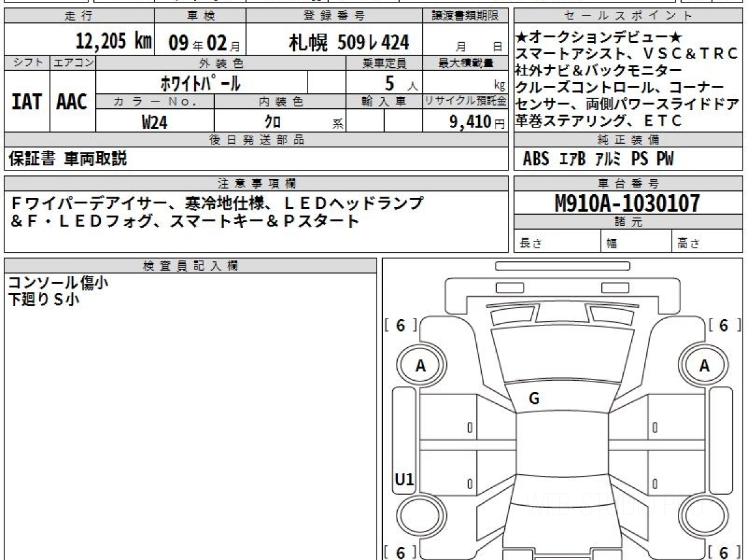Click the A mark on the diagram's left front wheel

(x=421, y=366)
